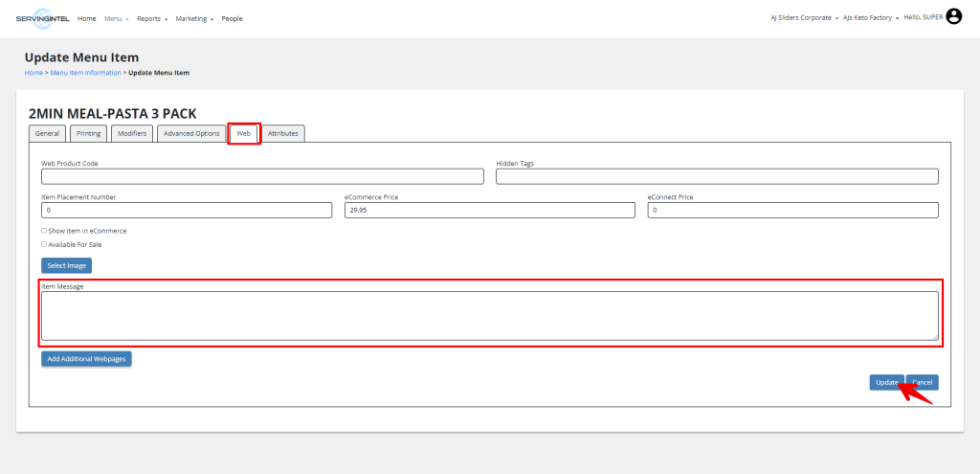980x474 pixels.
Task: Open the user profile avatar icon
Action: tap(953, 16)
